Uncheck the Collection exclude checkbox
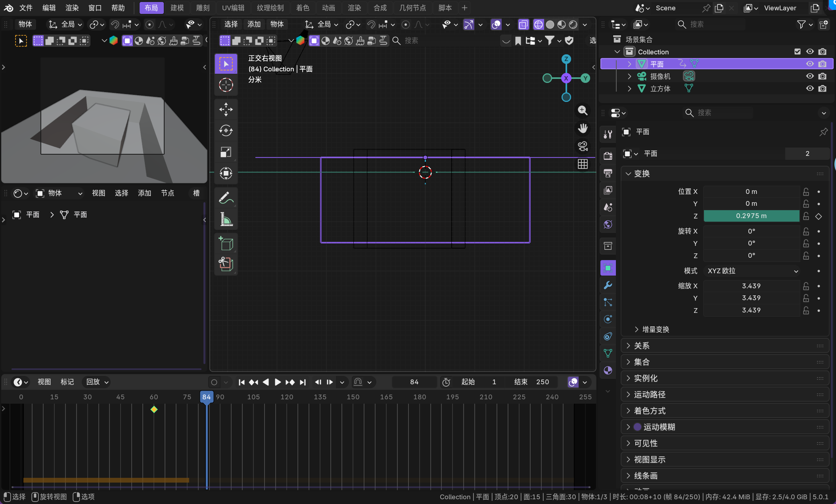836x504 pixels. 798,52
